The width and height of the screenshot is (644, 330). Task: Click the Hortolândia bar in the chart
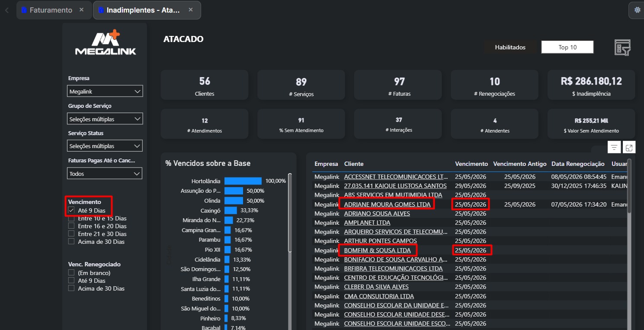[243, 181]
